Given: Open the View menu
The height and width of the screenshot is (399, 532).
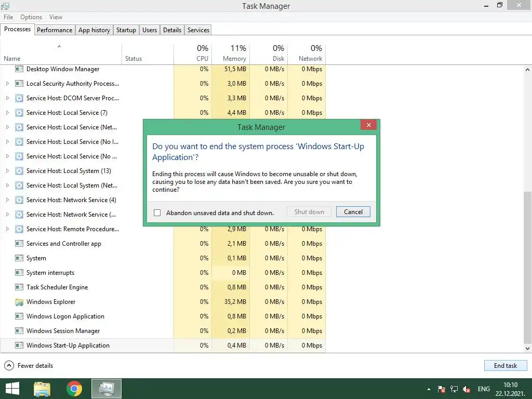Looking at the screenshot, I should pyautogui.click(x=56, y=17).
